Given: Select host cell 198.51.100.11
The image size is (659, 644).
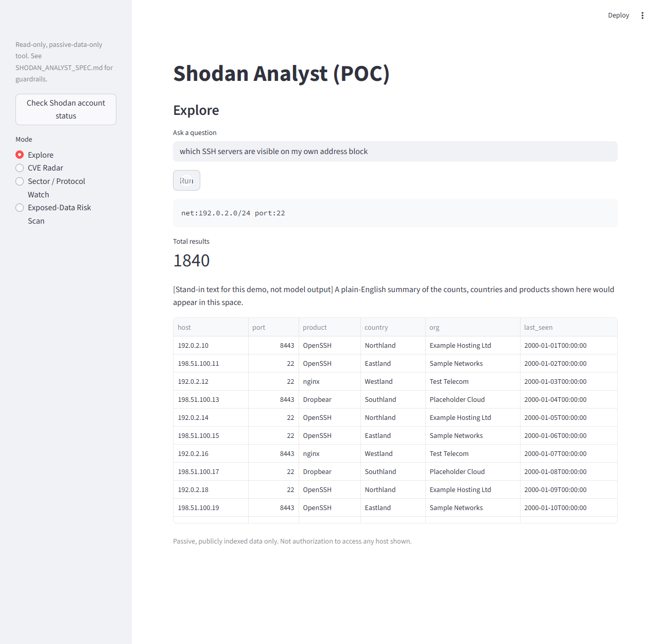Looking at the screenshot, I should pyautogui.click(x=211, y=363).
